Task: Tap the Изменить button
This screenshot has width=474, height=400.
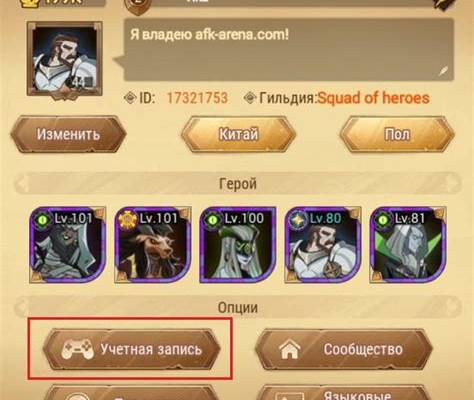Action: (68, 134)
